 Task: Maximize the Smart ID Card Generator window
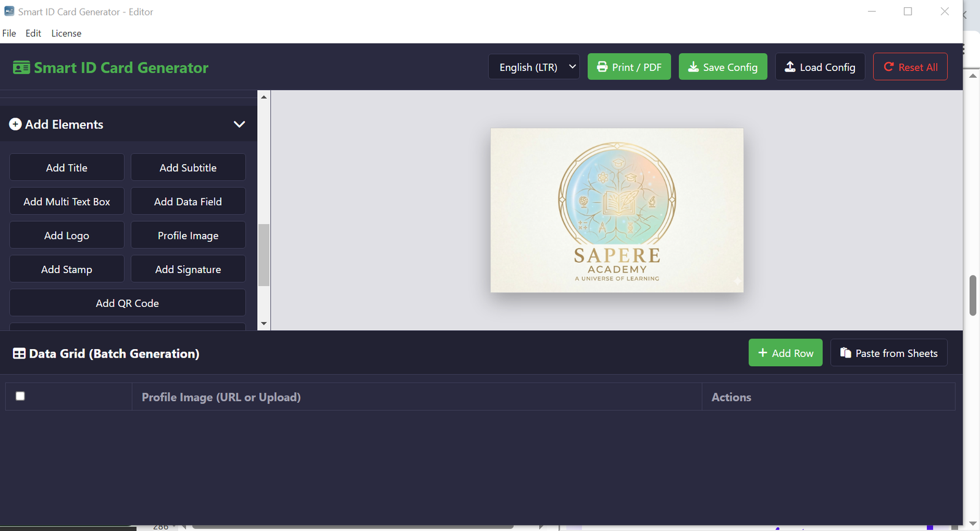point(908,11)
